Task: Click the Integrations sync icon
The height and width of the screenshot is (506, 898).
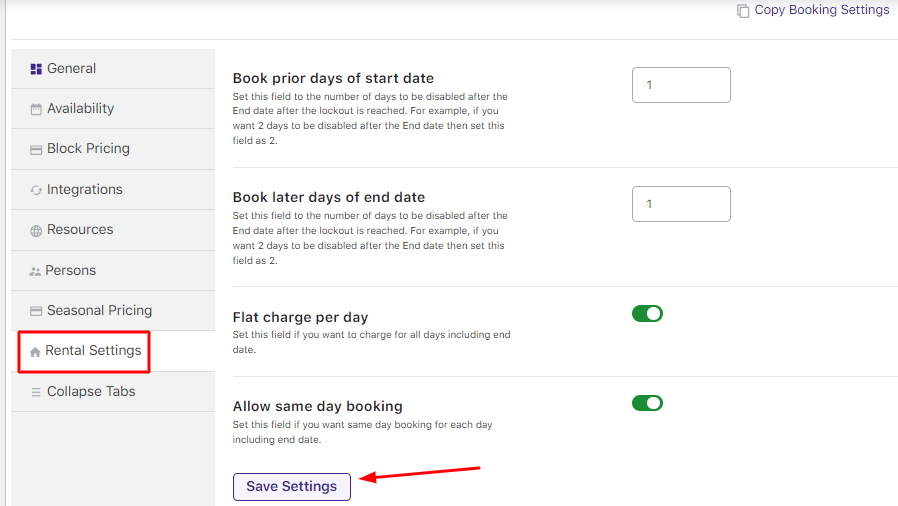Action: [x=36, y=190]
